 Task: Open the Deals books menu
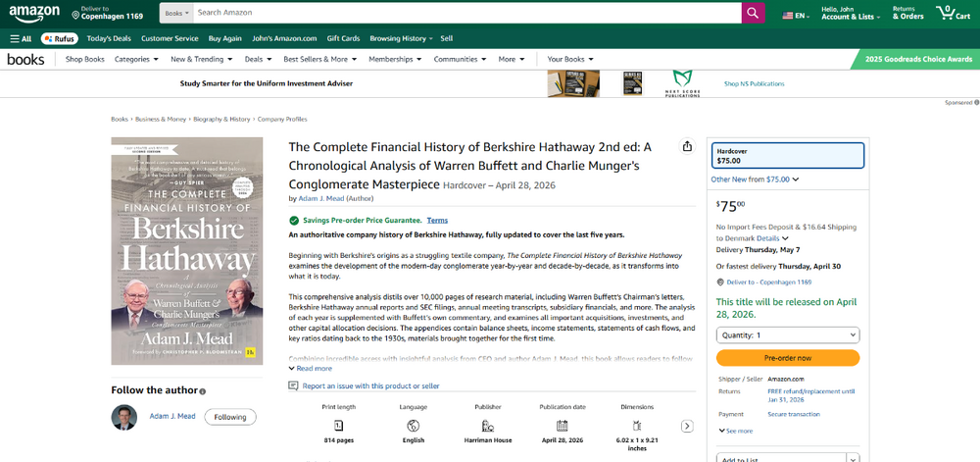coord(258,60)
